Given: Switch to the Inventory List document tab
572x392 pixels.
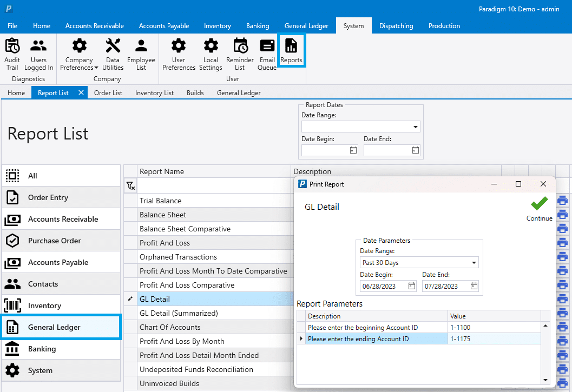Looking at the screenshot, I should [x=154, y=93].
